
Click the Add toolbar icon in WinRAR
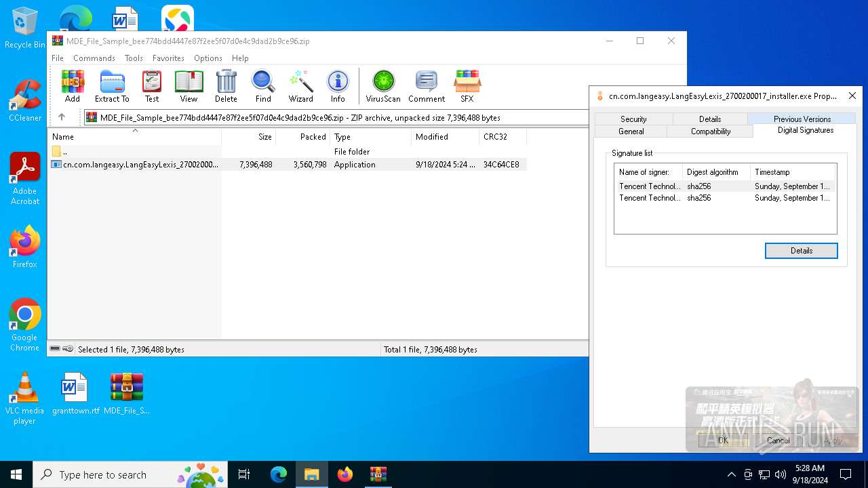(x=73, y=86)
